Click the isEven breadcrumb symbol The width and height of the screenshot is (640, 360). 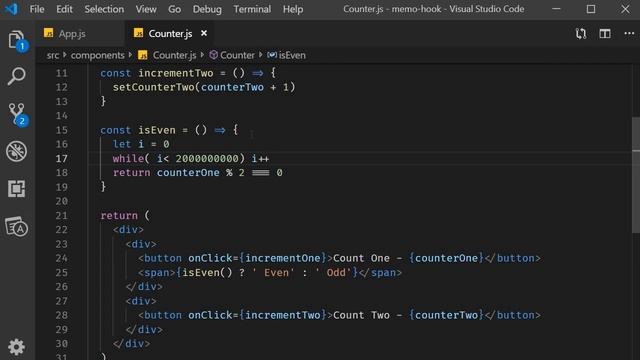click(287, 55)
